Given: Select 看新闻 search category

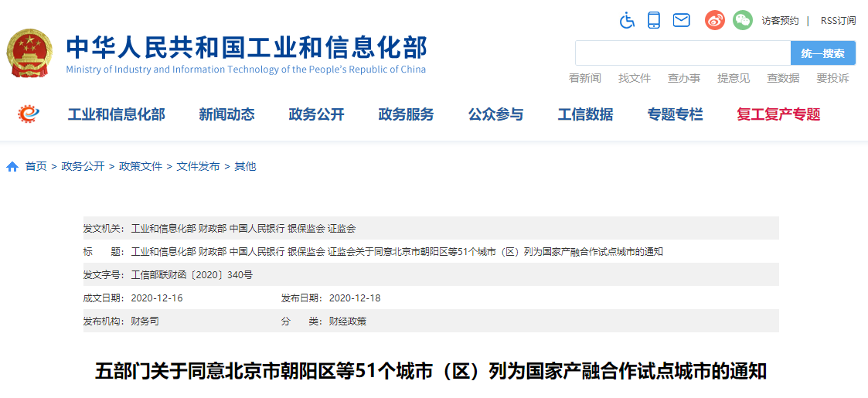Looking at the screenshot, I should tap(584, 78).
